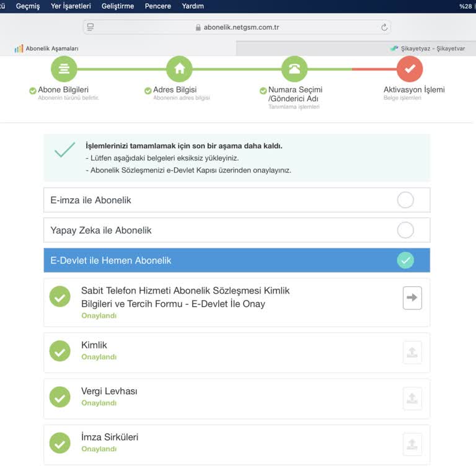
Task: Open the Geliştirme menu in menu bar
Action: coord(118,6)
